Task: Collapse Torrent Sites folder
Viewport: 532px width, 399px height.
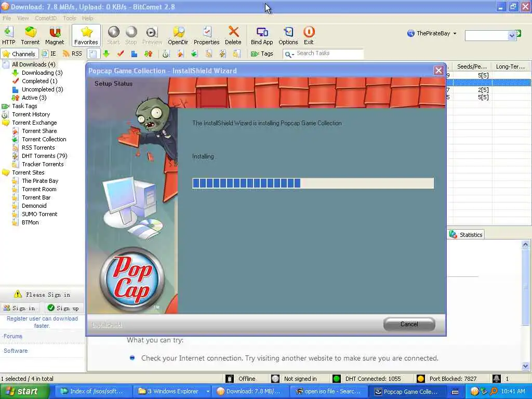Action: tap(28, 172)
